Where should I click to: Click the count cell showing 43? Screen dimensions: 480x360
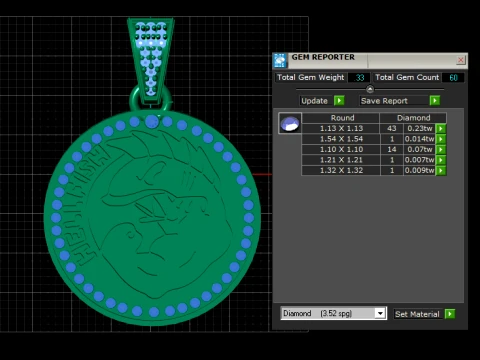pos(392,128)
